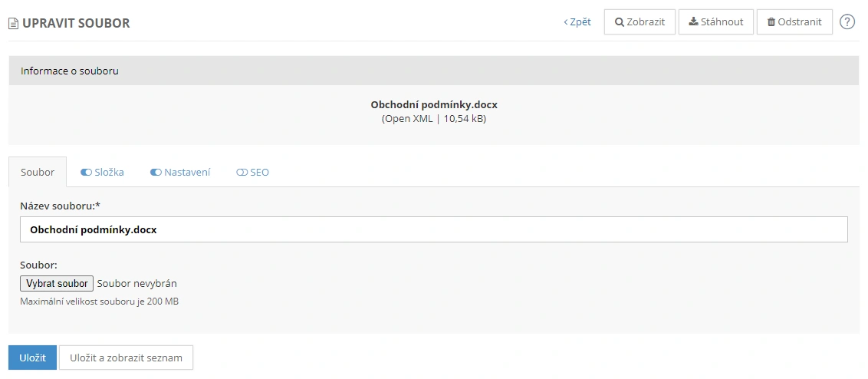Toggle the switch on the Složka tab
The height and width of the screenshot is (379, 868).
(x=86, y=173)
